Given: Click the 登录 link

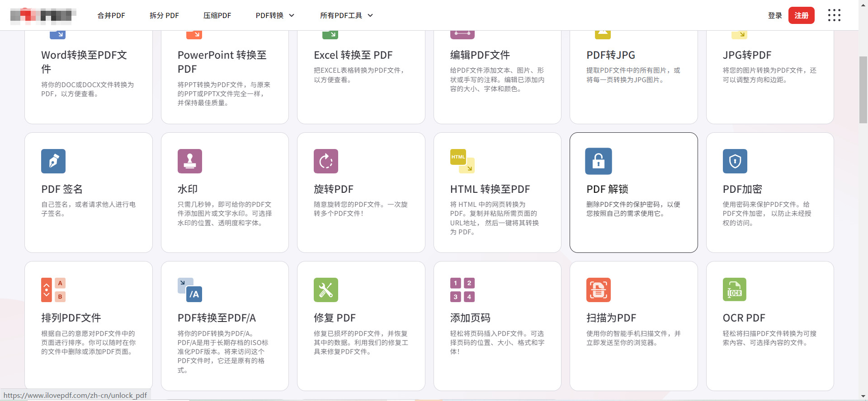Looking at the screenshot, I should 775,15.
